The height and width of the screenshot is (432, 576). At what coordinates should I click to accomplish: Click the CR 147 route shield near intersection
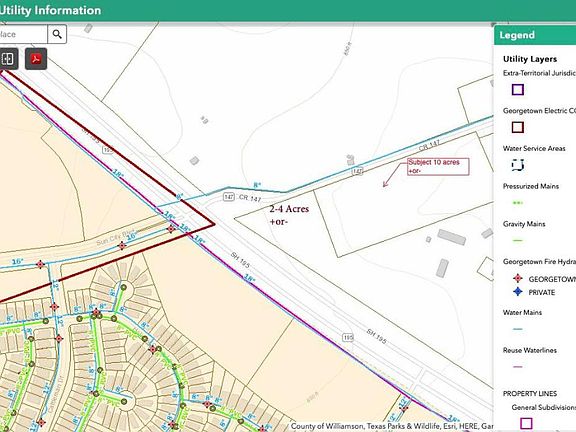pos(229,197)
